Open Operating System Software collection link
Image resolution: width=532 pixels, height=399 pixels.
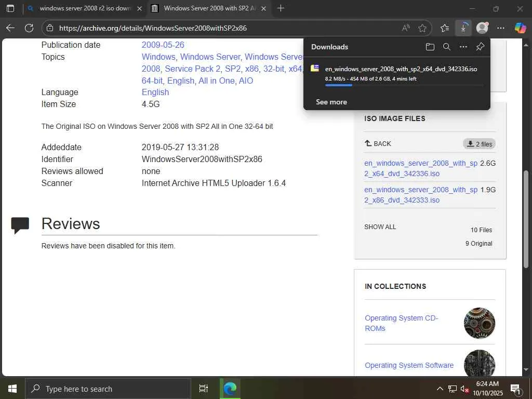click(x=409, y=365)
